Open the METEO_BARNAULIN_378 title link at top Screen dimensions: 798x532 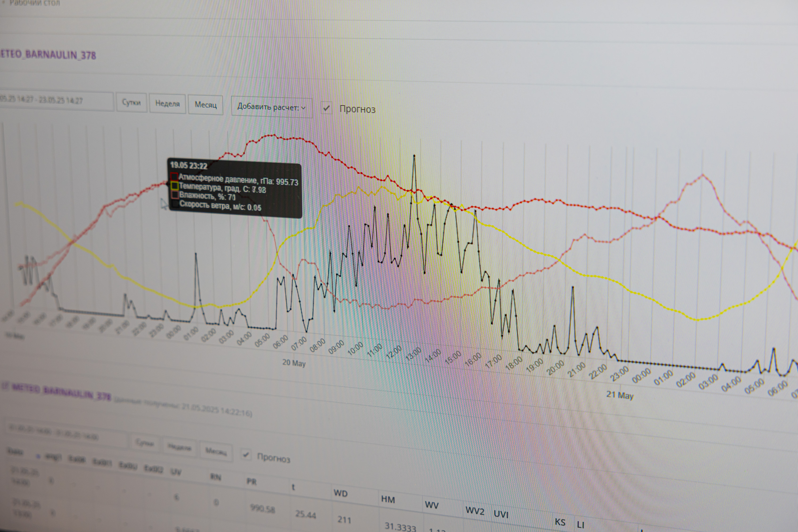click(x=48, y=55)
